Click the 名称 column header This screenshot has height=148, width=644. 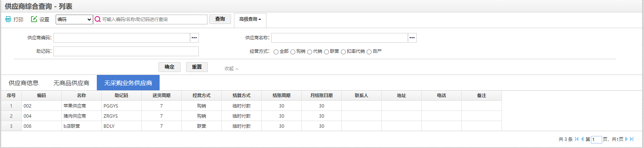pos(81,96)
